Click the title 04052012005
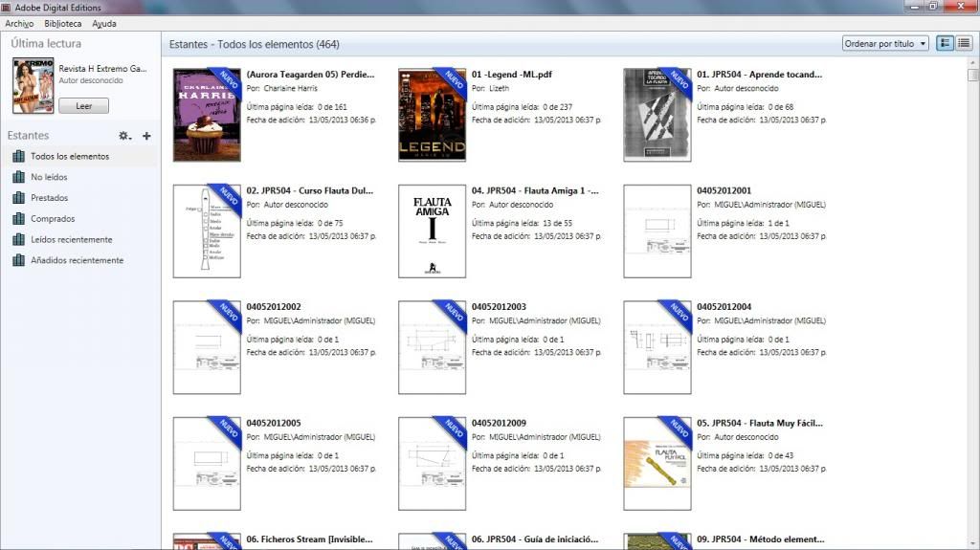980x550 pixels. pyautogui.click(x=274, y=423)
